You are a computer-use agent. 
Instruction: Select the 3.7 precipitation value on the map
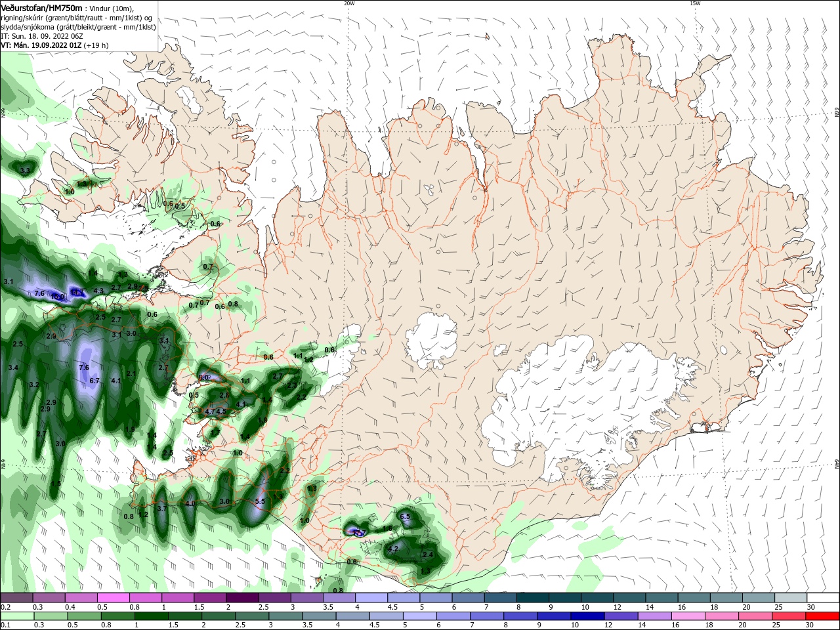pos(162,509)
